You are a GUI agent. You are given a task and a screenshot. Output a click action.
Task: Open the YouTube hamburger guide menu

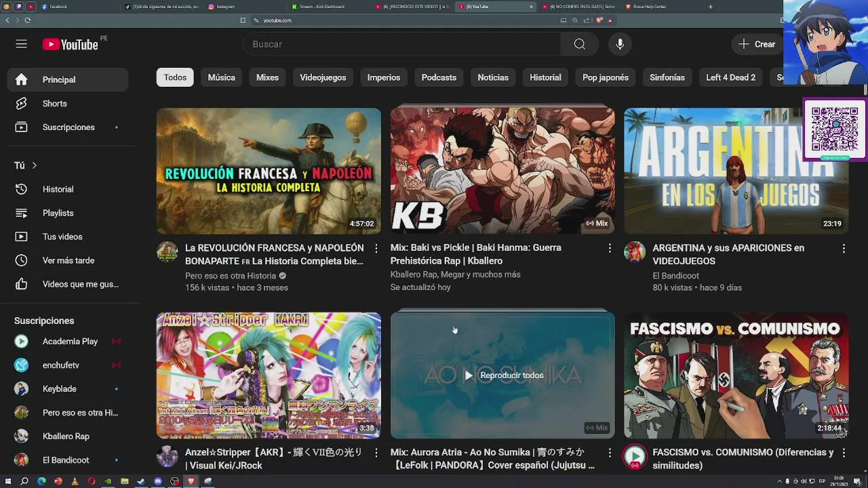coord(22,44)
